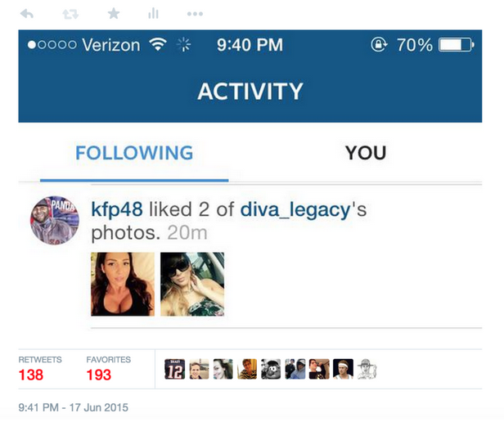Open the more options ellipsis icon
Viewport: 504px width, 431px height.
click(195, 14)
